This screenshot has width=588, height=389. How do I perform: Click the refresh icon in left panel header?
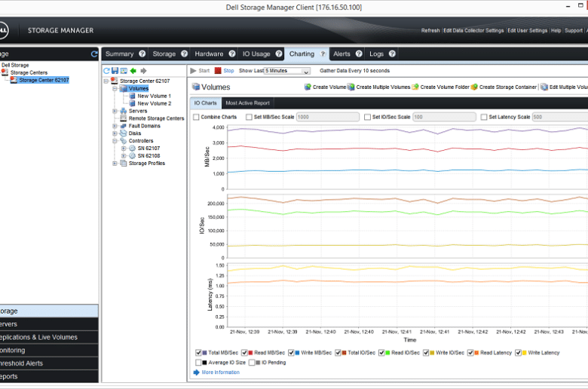(94, 54)
